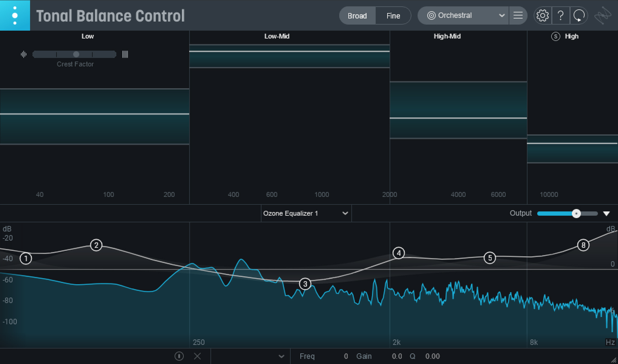Toggle solo on the High band
The height and width of the screenshot is (364, 618).
555,36
